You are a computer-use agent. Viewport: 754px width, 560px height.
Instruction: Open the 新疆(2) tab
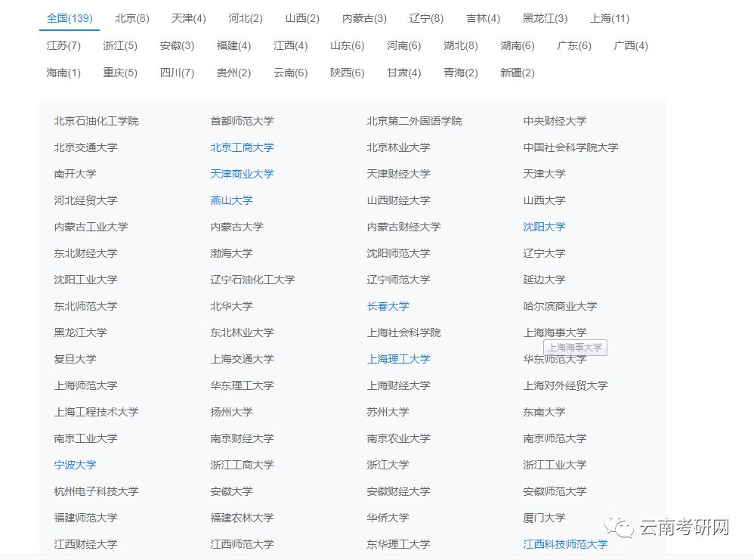(518, 73)
